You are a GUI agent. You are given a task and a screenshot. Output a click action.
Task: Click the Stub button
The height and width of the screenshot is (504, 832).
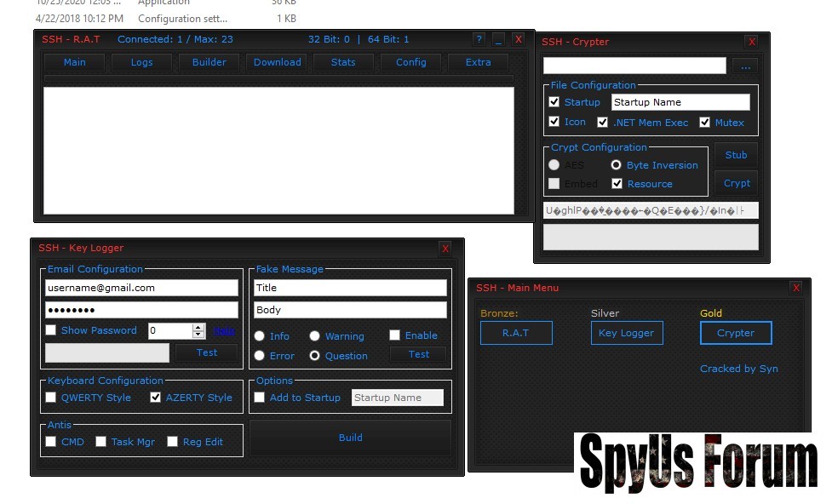(x=736, y=155)
